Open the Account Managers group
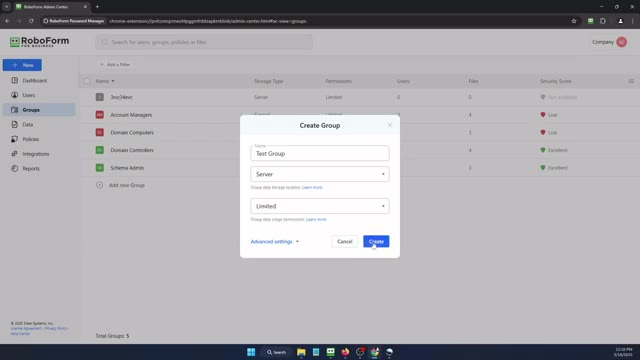Image resolution: width=640 pixels, height=360 pixels. (x=131, y=115)
